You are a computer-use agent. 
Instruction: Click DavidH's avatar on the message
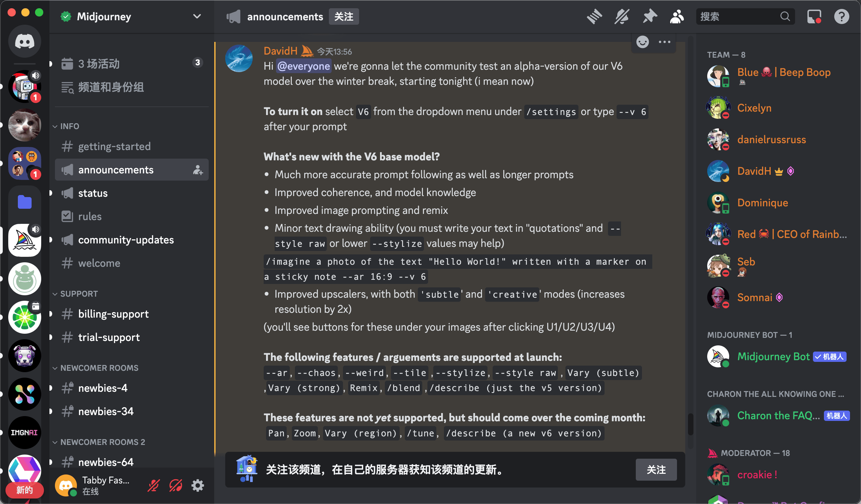click(x=239, y=58)
